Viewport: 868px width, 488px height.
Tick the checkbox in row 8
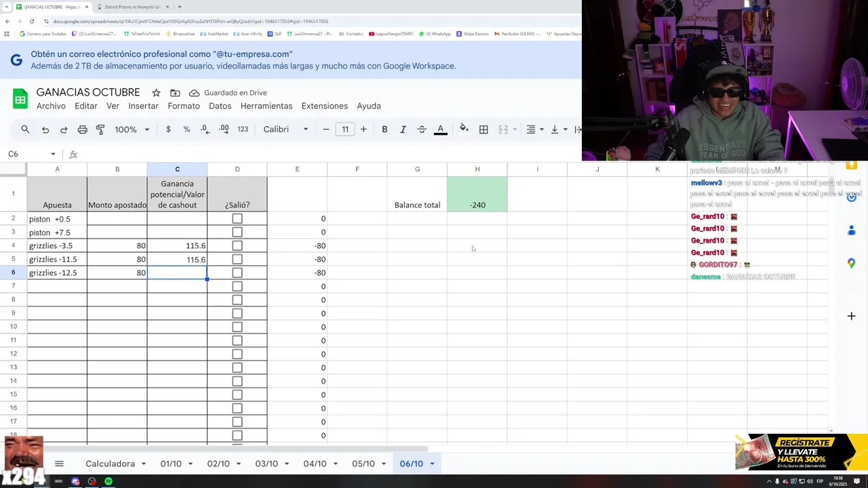tap(237, 300)
